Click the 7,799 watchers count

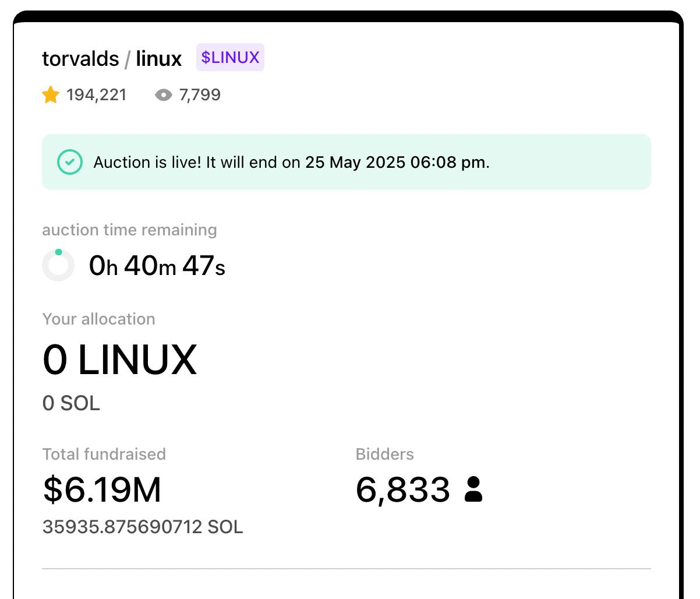click(x=200, y=95)
